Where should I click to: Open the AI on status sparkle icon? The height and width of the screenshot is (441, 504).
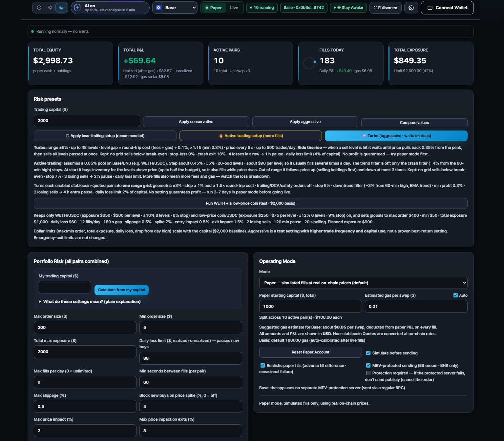pos(77,8)
